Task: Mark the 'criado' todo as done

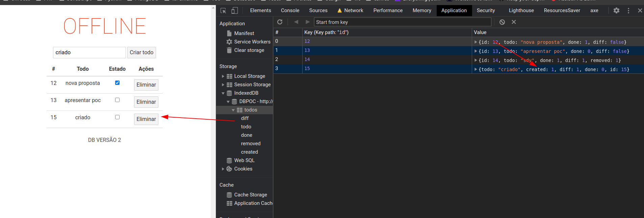Action: (117, 117)
